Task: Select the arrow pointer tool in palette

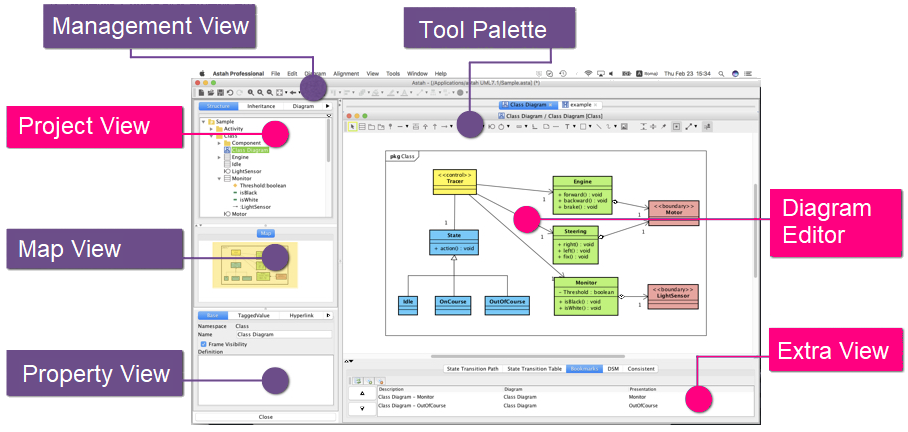Action: 352,127
